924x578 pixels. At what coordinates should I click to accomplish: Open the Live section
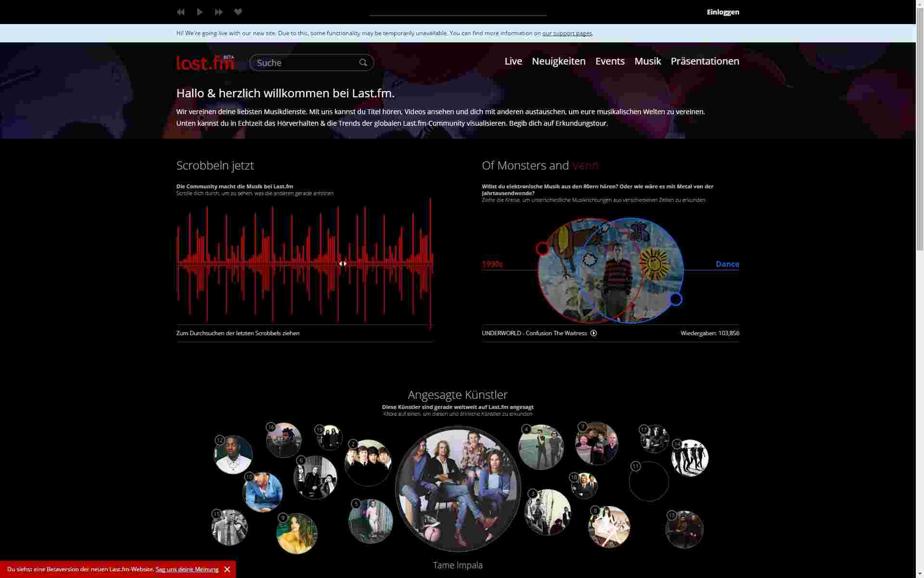pyautogui.click(x=513, y=61)
